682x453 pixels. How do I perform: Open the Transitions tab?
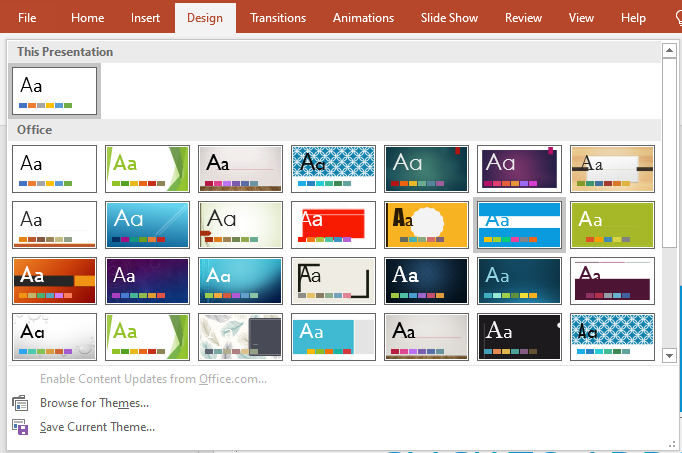tap(278, 18)
